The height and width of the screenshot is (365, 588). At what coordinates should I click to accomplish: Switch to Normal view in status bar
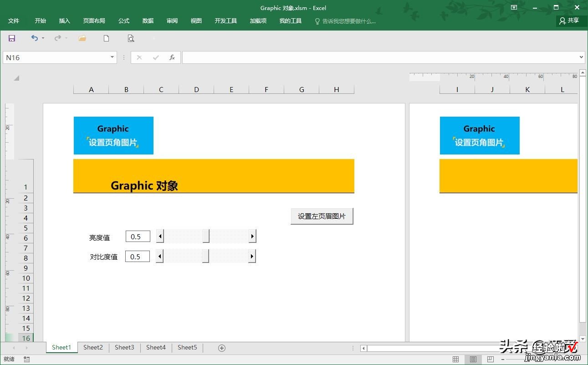(x=455, y=359)
